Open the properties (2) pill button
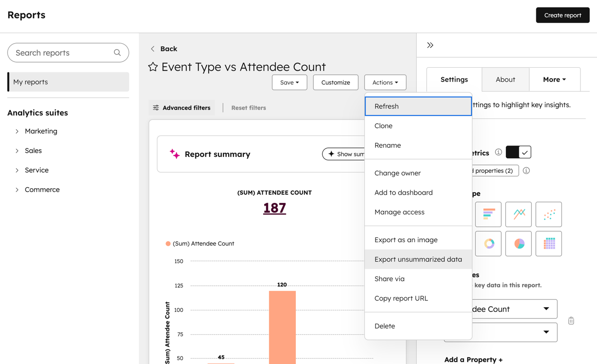This screenshot has width=597, height=364. click(496, 171)
